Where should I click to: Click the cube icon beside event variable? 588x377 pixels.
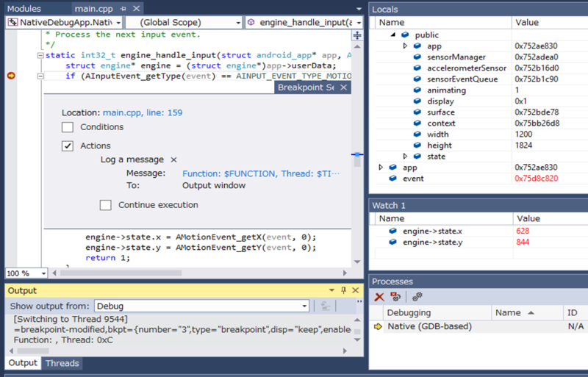[x=392, y=179]
